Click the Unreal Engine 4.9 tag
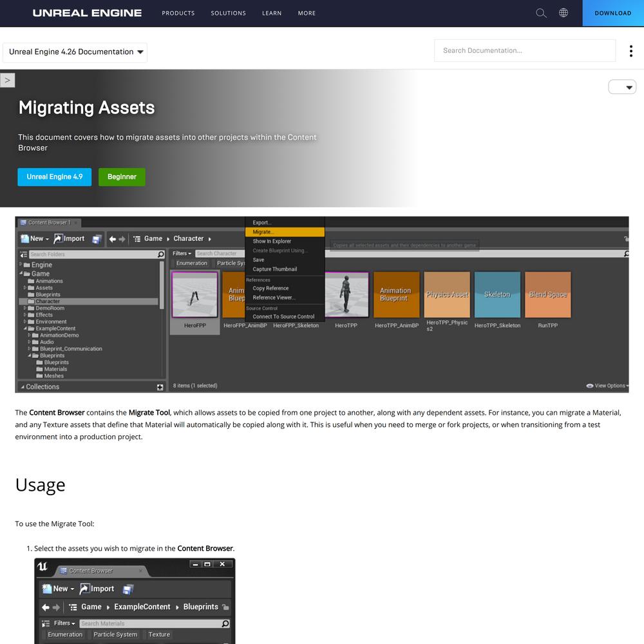 click(x=55, y=177)
